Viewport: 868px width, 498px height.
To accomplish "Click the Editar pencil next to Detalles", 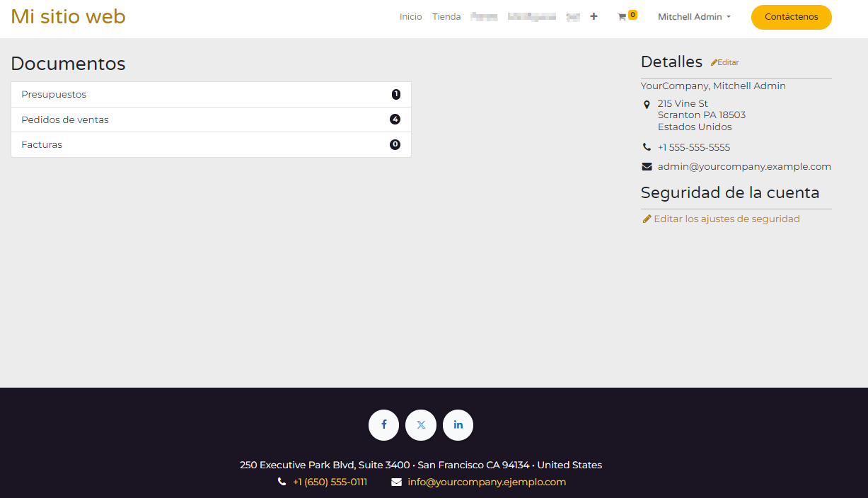I will pos(724,62).
